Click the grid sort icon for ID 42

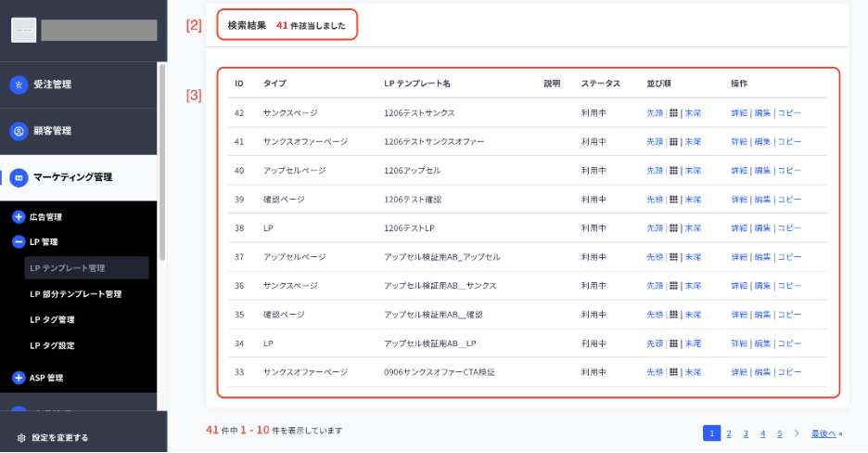coord(673,113)
